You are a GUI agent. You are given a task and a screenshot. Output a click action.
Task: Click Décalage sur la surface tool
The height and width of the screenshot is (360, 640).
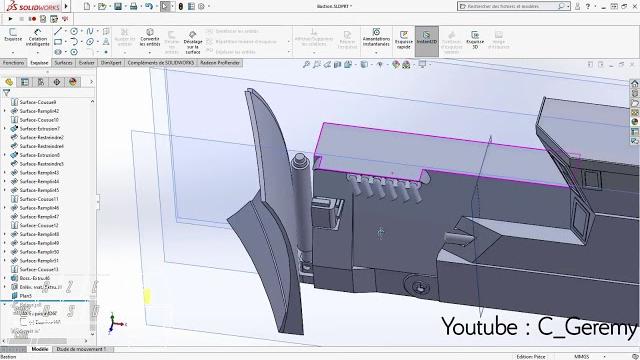(x=193, y=42)
